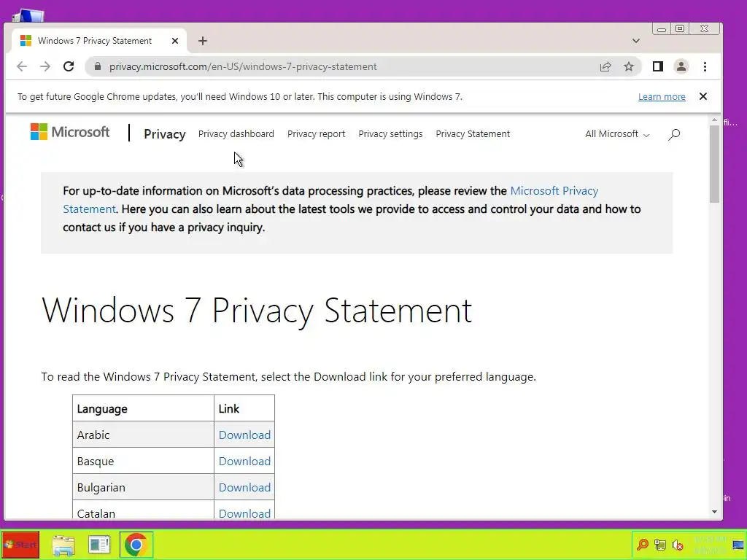
Task: Click the computer icon on the desktop
Action: tap(28, 15)
